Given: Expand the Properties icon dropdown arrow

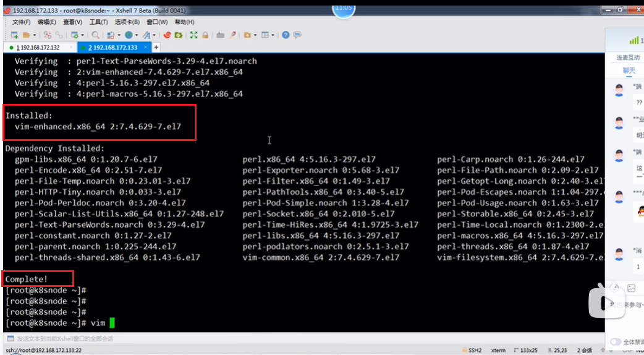Looking at the screenshot, I should (x=83, y=35).
